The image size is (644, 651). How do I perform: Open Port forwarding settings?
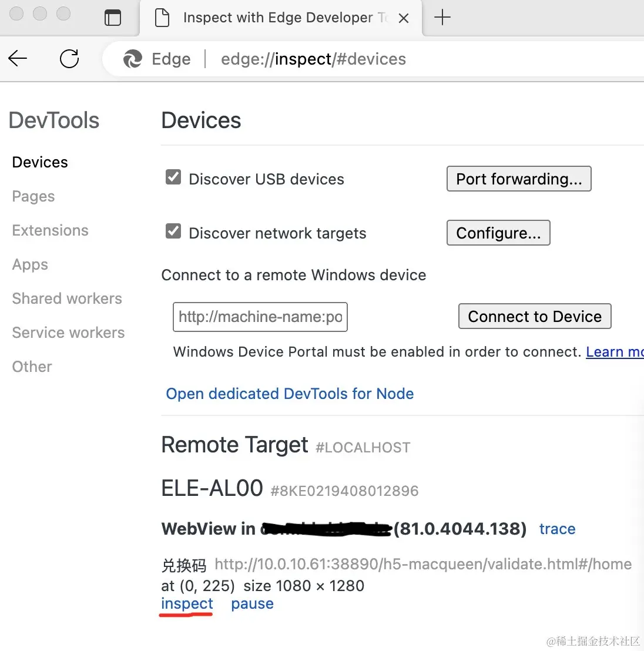tap(519, 179)
